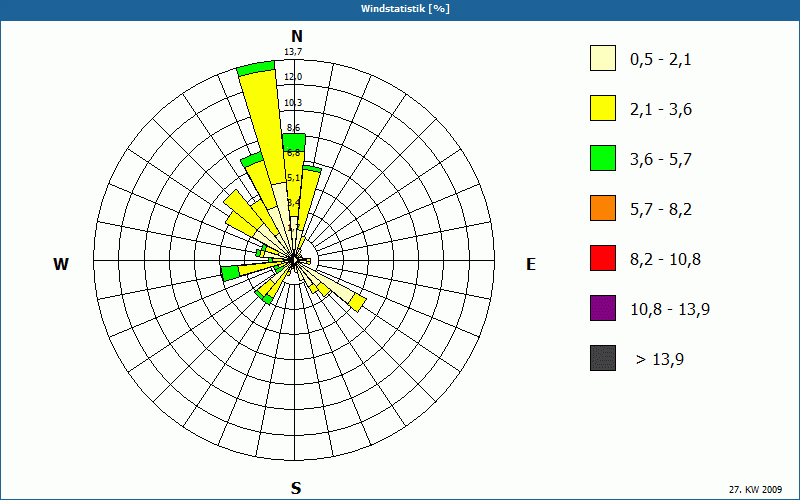This screenshot has height=500, width=800.
Task: Click the legend text '10,8 - 13,9'
Action: click(x=670, y=310)
